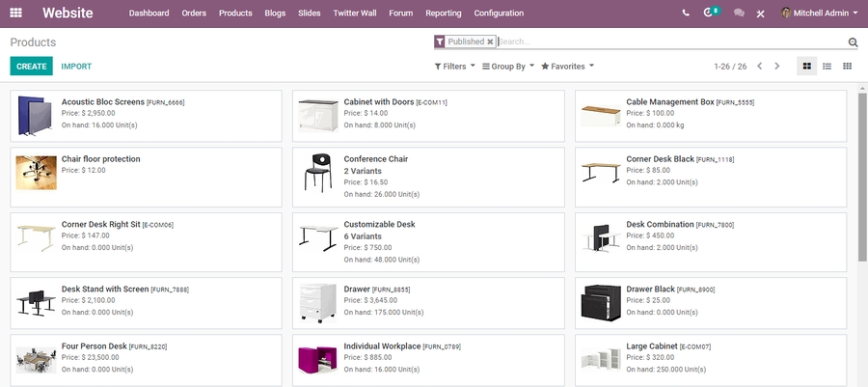Open the Configuration menu
868x387 pixels.
pos(499,13)
